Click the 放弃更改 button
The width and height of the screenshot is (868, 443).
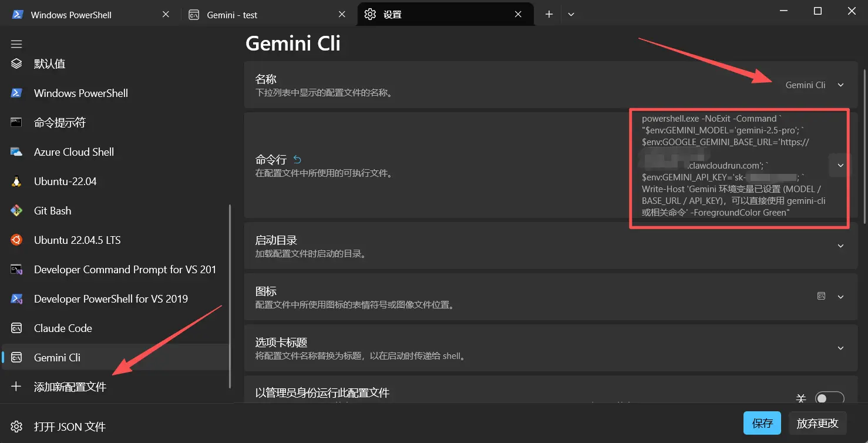[x=817, y=423]
